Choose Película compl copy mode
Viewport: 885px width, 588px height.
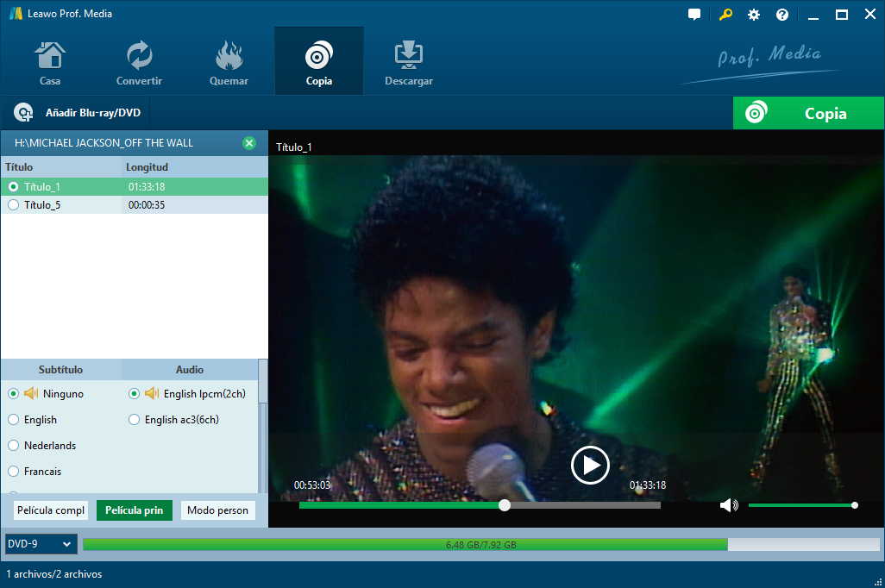pyautogui.click(x=51, y=510)
